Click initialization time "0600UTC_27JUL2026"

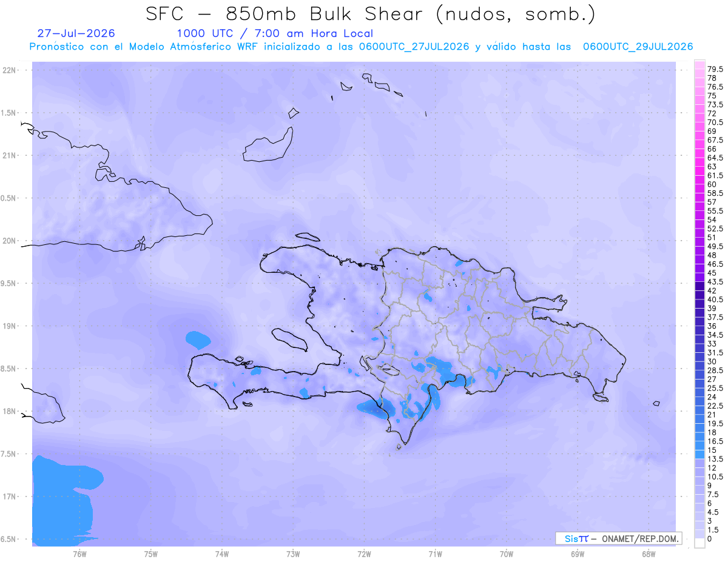coord(414,47)
